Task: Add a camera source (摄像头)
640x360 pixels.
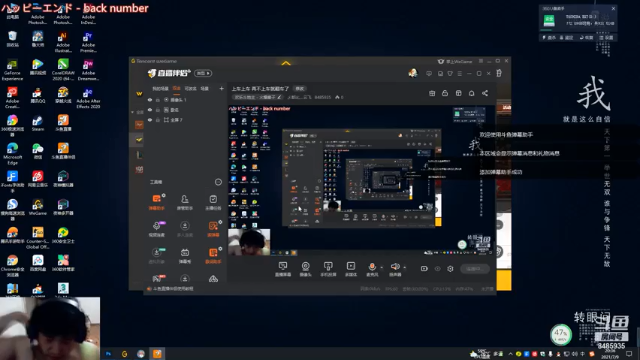Action: pyautogui.click(x=305, y=269)
